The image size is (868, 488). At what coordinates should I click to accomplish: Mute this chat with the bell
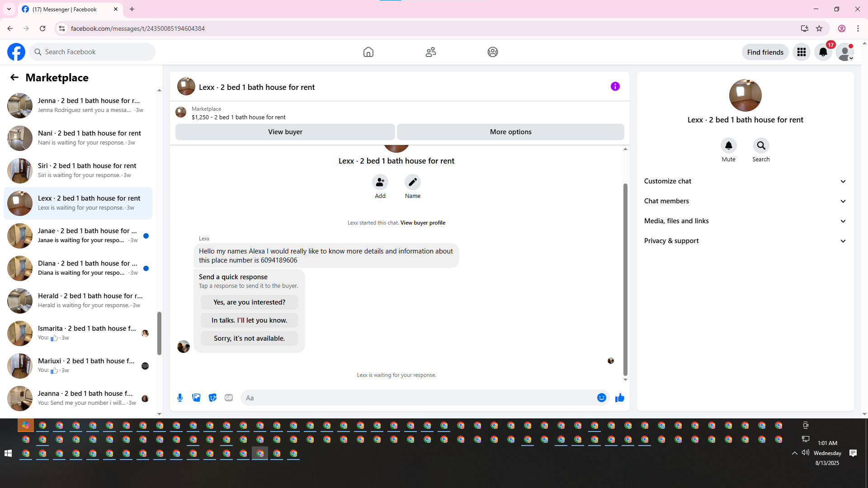click(728, 145)
